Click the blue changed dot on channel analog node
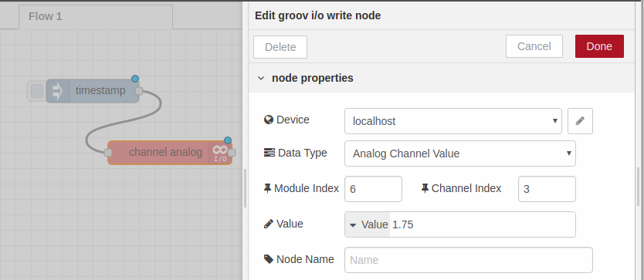The image size is (644, 280). 228,140
